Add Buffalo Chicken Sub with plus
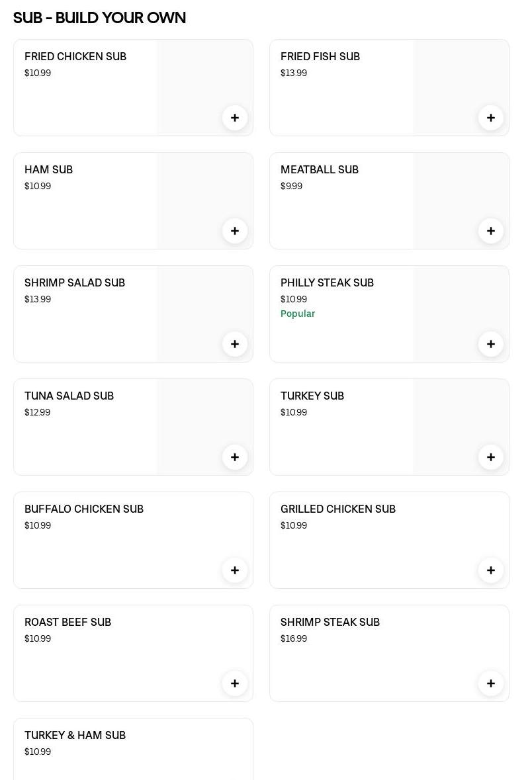This screenshot has height=780, width=532. (235, 570)
